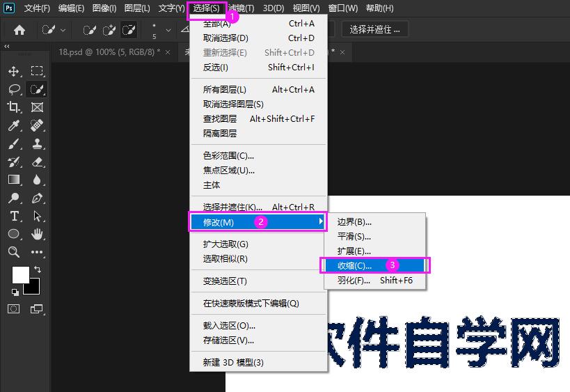Choose Color Range (色彩范围) menu item
Viewport: 570px width, 392px height.
(258, 156)
